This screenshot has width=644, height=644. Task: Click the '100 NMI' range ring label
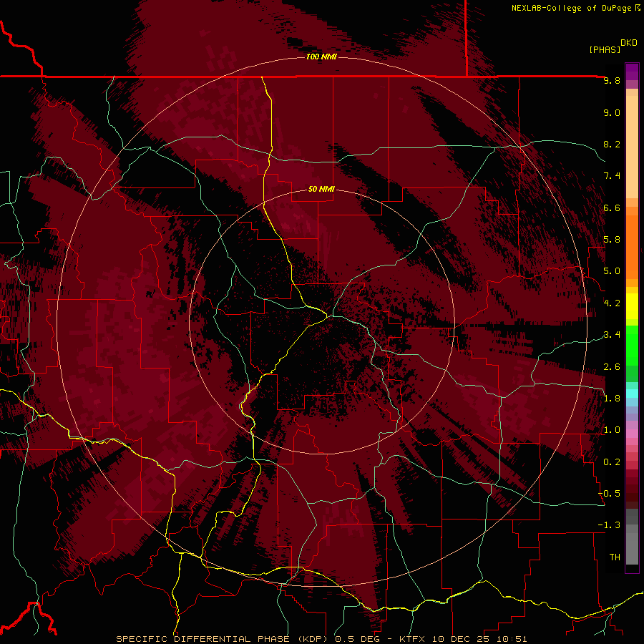tap(321, 57)
